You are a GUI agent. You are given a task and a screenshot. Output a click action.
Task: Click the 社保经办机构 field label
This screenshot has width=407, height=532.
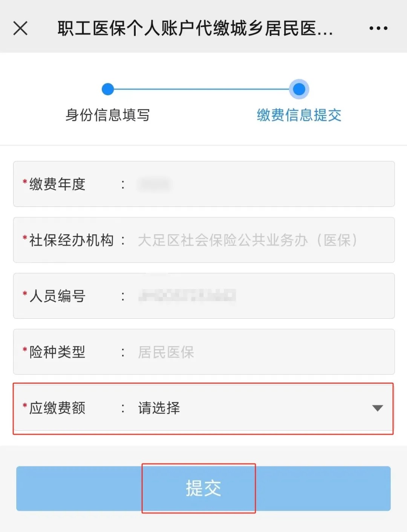[x=71, y=240]
